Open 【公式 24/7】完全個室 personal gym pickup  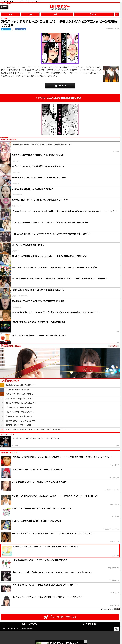tap(36, 439)
